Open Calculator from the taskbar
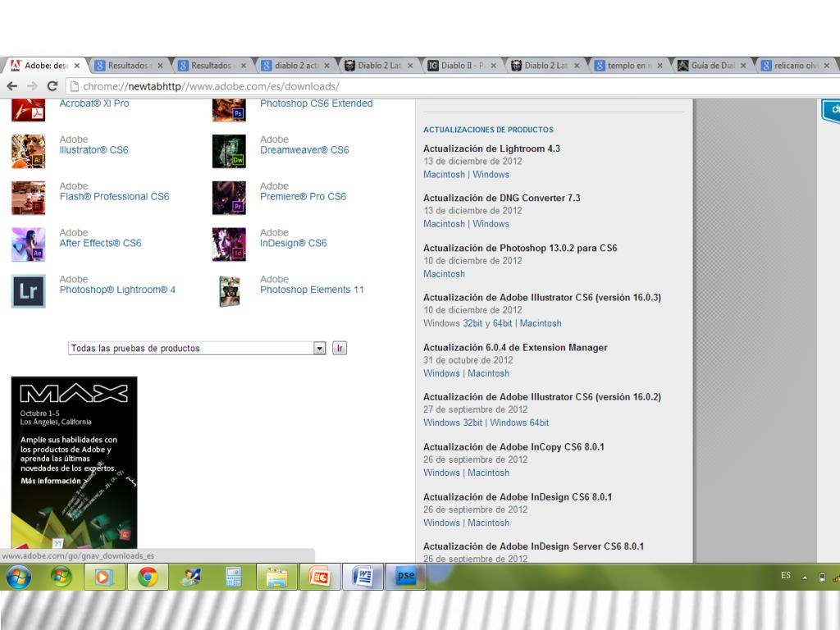The image size is (840, 630). 234,577
